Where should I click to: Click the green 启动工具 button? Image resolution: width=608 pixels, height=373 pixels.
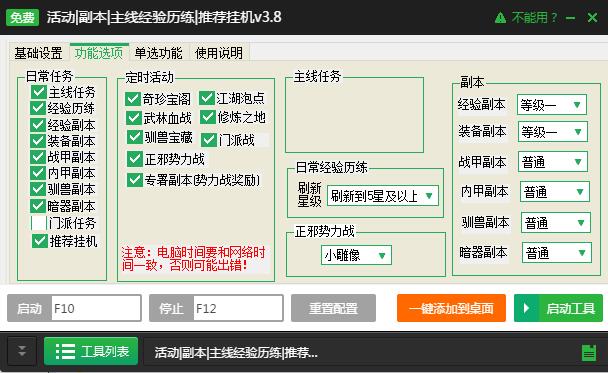(558, 308)
